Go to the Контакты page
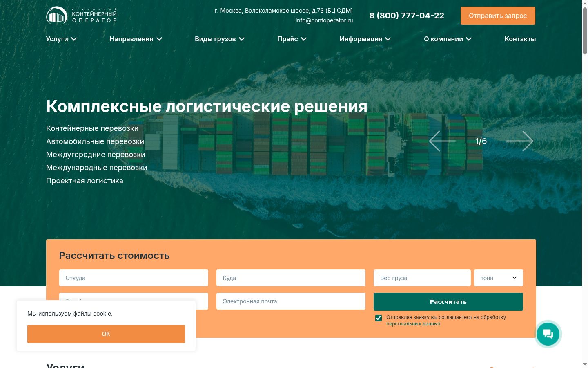The width and height of the screenshot is (588, 368). coord(520,39)
